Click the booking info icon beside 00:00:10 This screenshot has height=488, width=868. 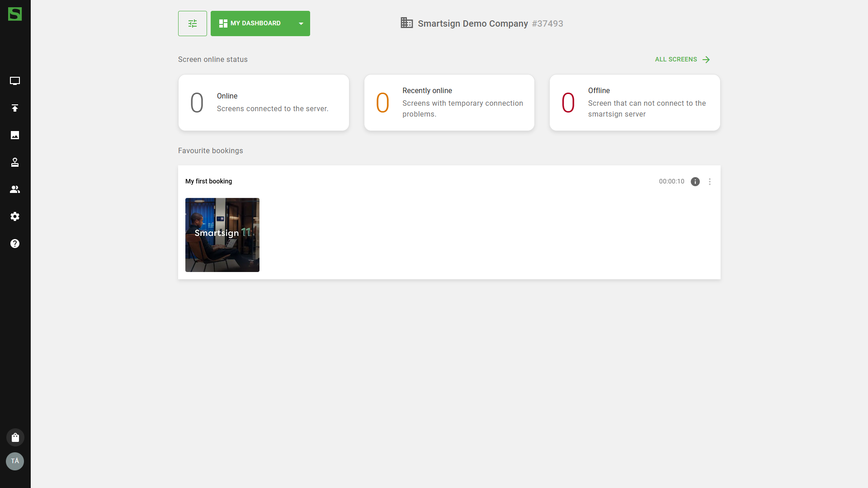pos(695,182)
